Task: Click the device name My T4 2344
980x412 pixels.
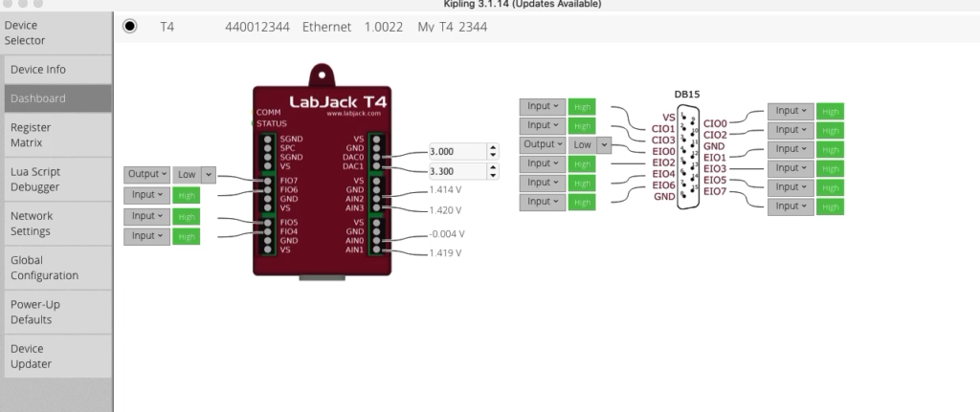Action: 453,27
